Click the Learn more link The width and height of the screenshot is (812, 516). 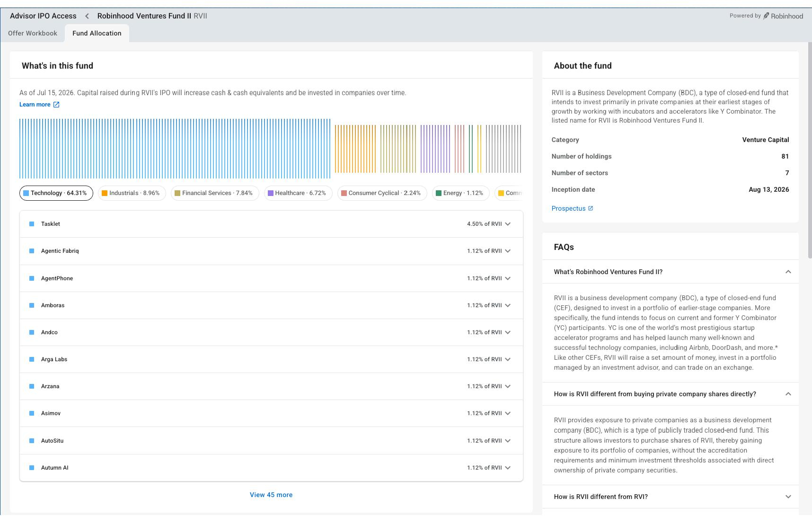[35, 105]
